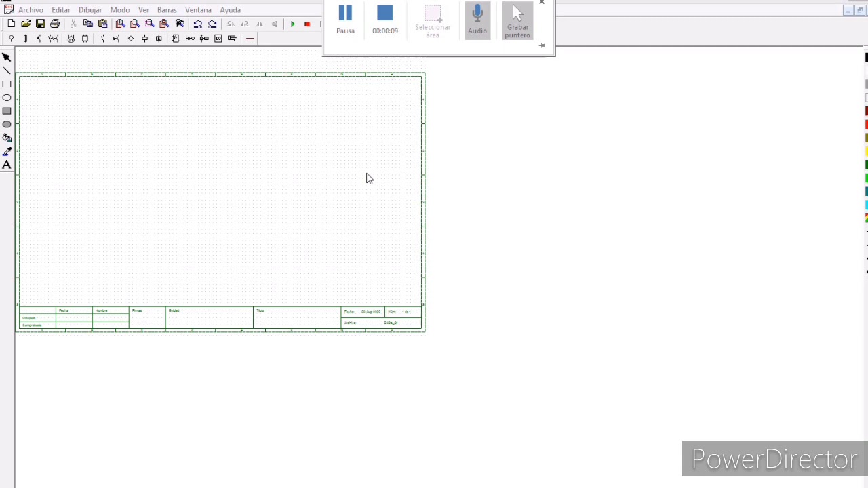
Task: Open the motors components library
Action: (71, 39)
